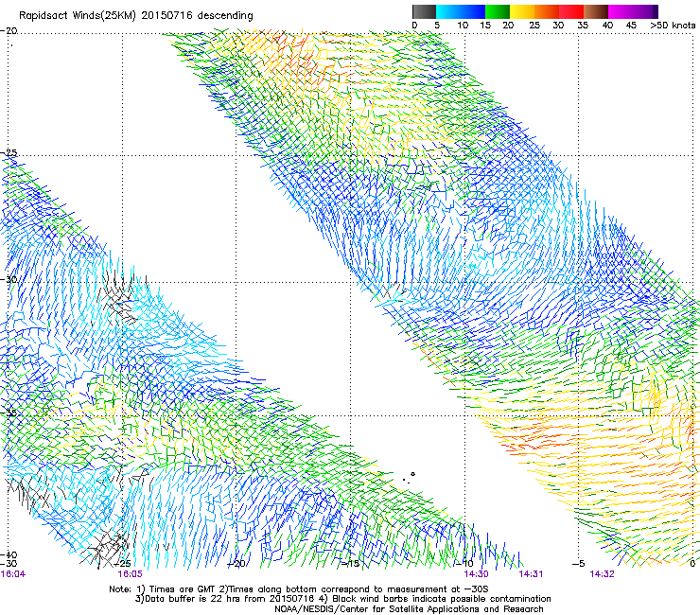Click the "Note: 1) Times are GMT" footnote line
This screenshot has width=700, height=615.
299,589
